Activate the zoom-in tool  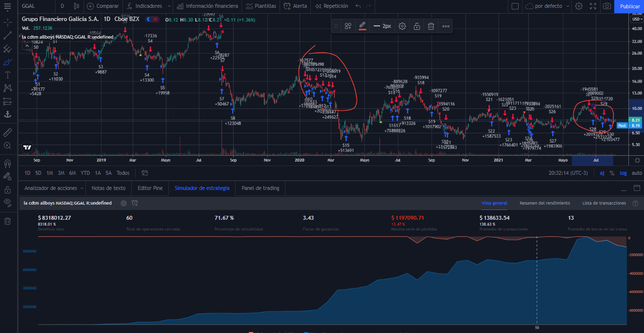8,146
